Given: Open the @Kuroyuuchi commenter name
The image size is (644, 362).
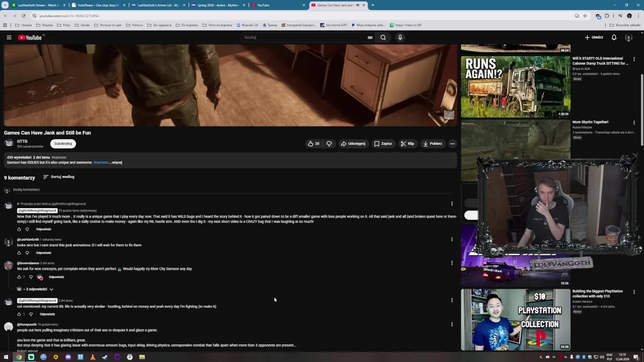Looking at the screenshot, I should pyautogui.click(x=27, y=324).
